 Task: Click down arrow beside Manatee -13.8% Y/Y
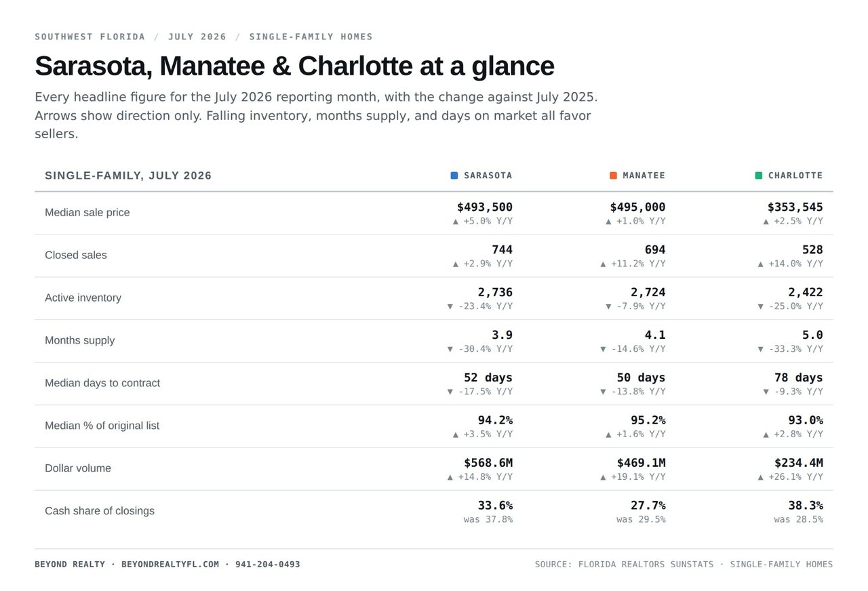(604, 392)
